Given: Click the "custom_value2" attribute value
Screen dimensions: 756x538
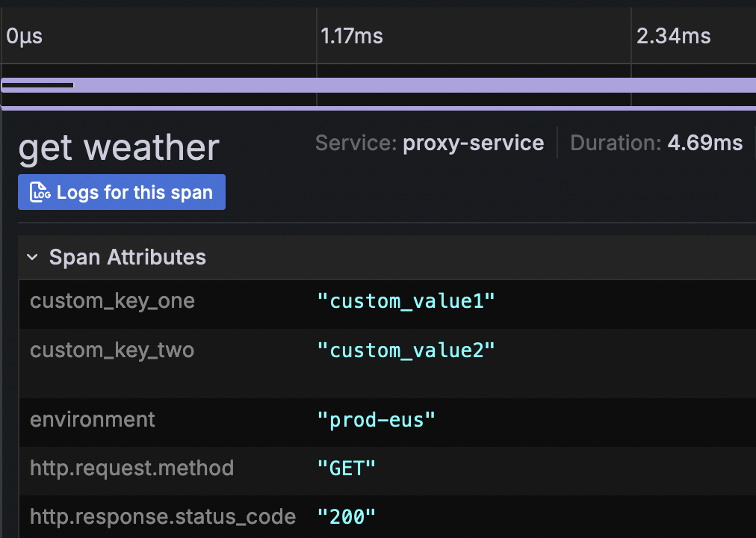Looking at the screenshot, I should coord(406,350).
